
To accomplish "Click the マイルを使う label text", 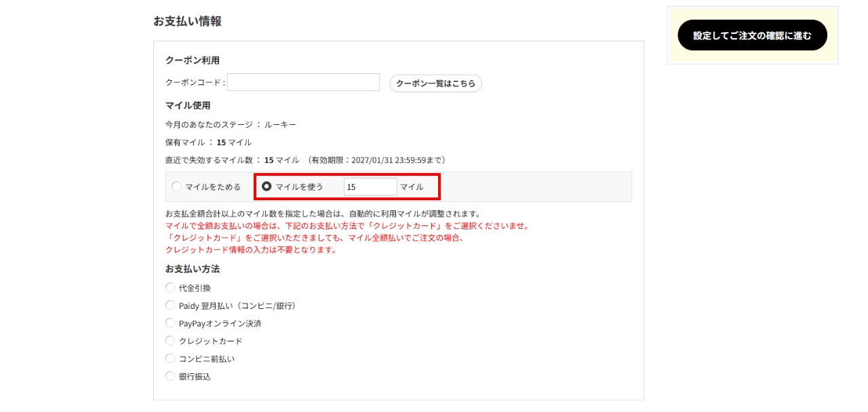I will coord(299,187).
